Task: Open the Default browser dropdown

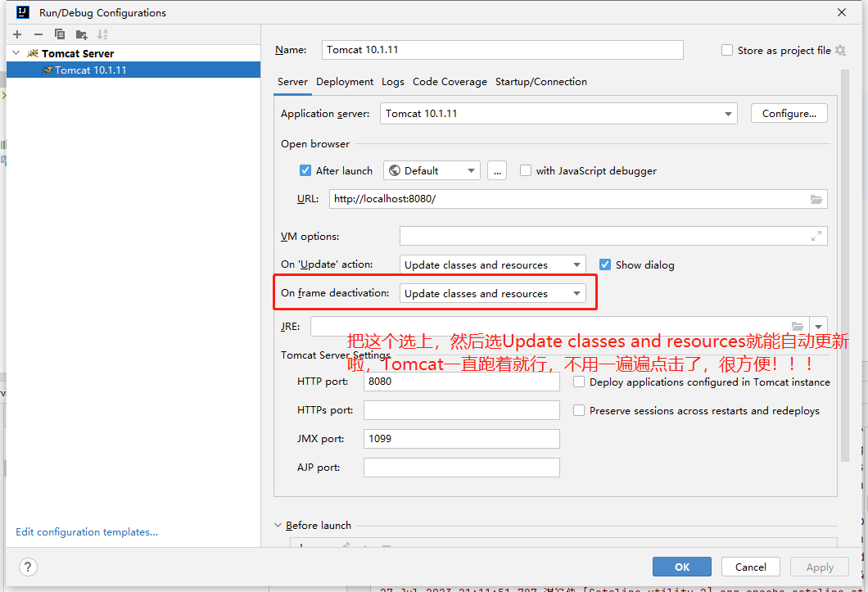Action: pyautogui.click(x=432, y=170)
